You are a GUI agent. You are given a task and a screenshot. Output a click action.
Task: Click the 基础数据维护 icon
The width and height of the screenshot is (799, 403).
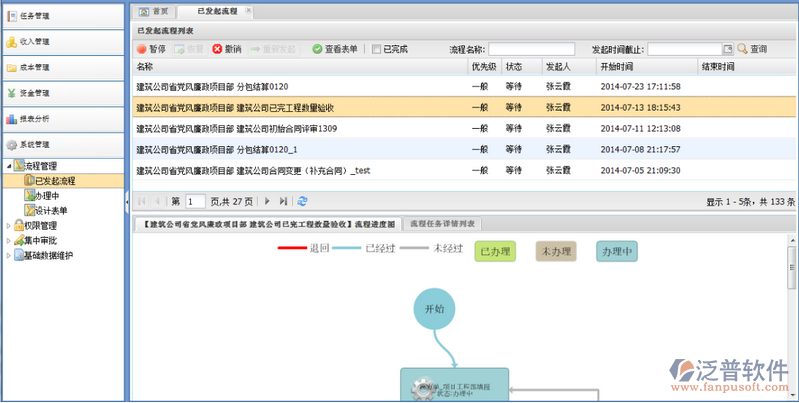pyautogui.click(x=19, y=255)
